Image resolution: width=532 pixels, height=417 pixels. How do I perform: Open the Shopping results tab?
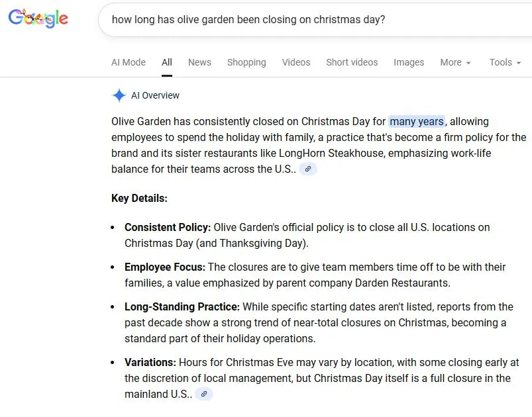tap(246, 62)
